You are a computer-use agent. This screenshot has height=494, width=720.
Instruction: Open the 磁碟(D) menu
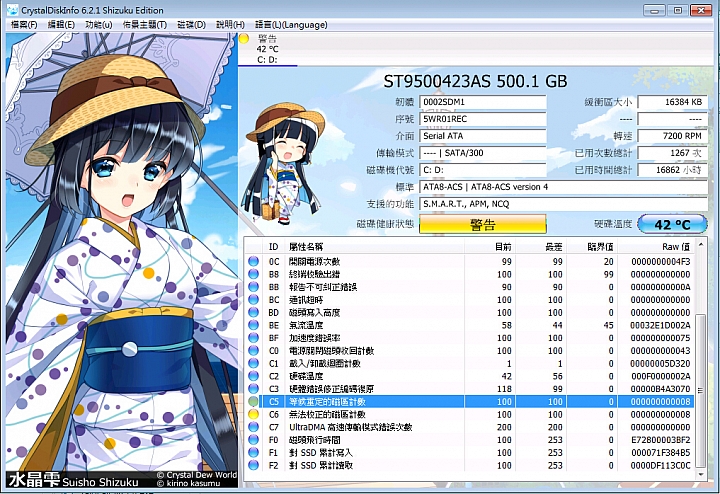click(191, 25)
